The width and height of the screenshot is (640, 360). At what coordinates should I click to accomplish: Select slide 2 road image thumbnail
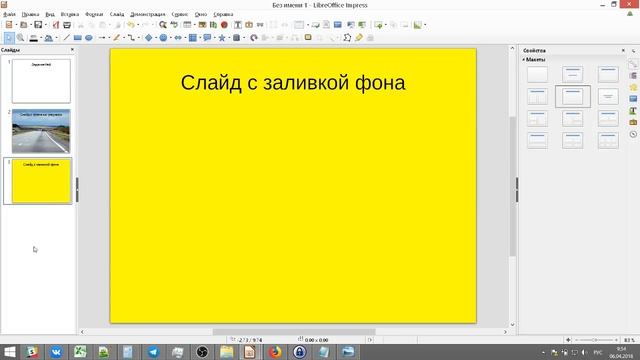[x=41, y=131]
